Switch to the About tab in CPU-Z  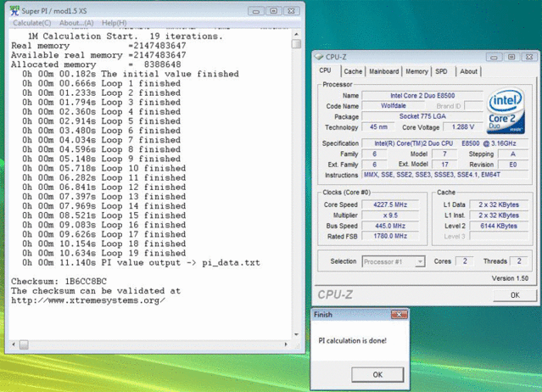[x=468, y=71]
